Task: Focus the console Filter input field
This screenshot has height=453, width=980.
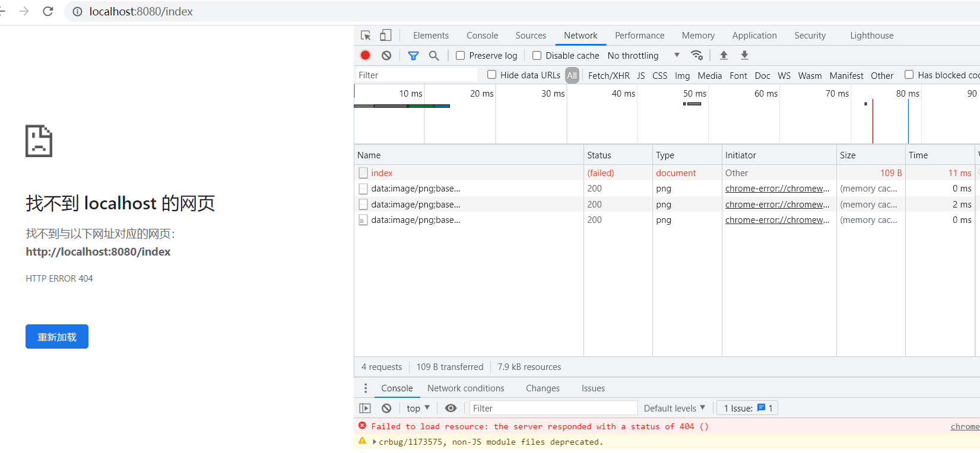Action: [x=553, y=408]
